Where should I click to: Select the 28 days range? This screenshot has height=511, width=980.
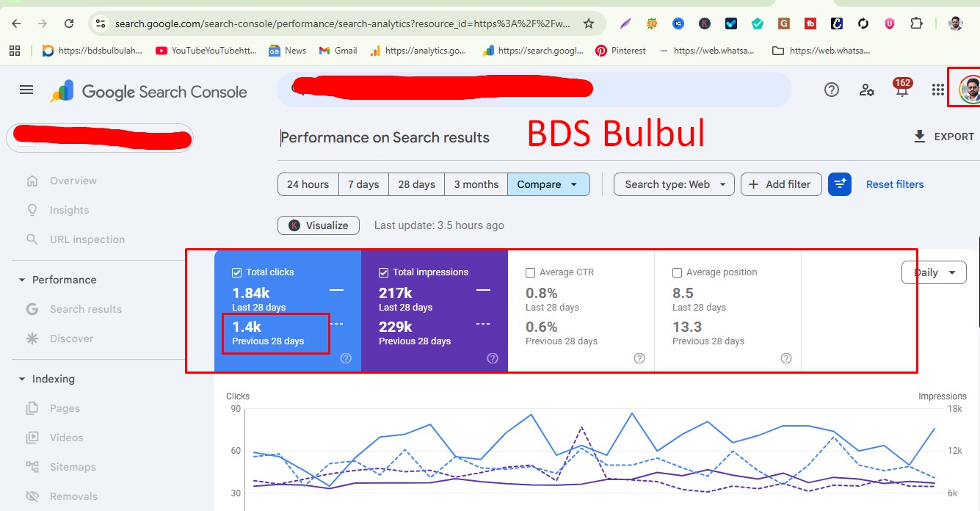[416, 184]
